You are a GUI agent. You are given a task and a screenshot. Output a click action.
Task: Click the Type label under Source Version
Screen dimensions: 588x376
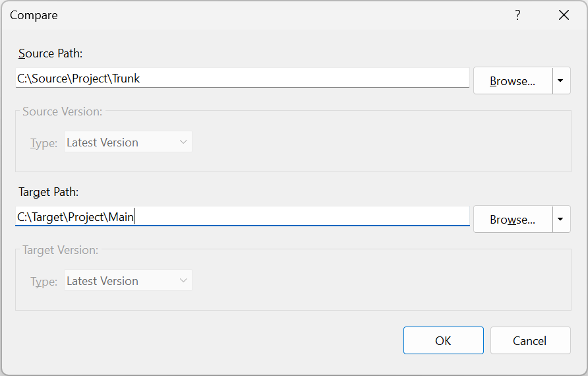pos(44,143)
